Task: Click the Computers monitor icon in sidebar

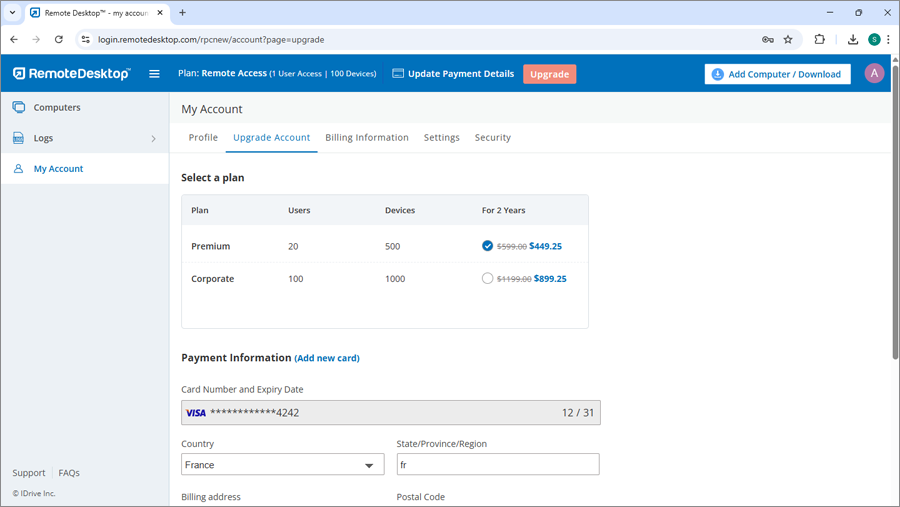Action: (x=18, y=107)
